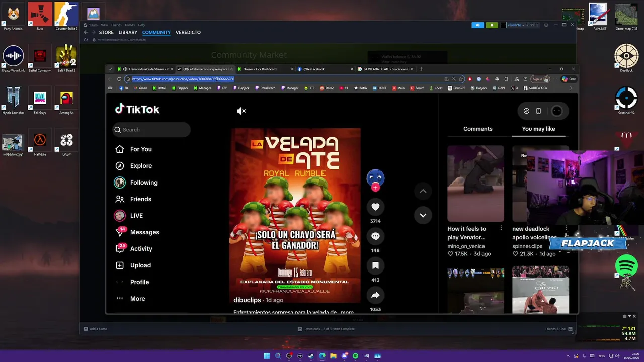Go to Following in TikTok sidebar

point(136,183)
